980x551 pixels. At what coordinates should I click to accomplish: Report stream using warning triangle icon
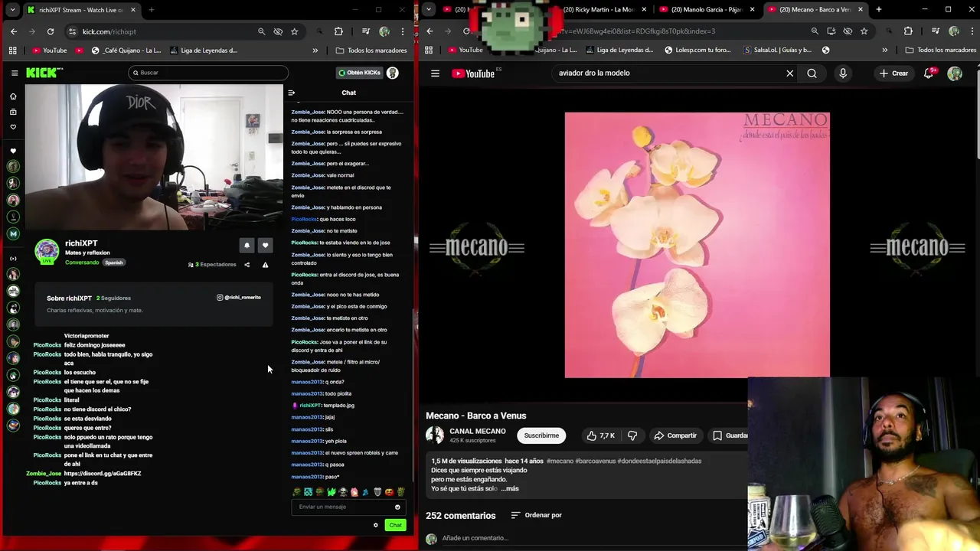(265, 265)
